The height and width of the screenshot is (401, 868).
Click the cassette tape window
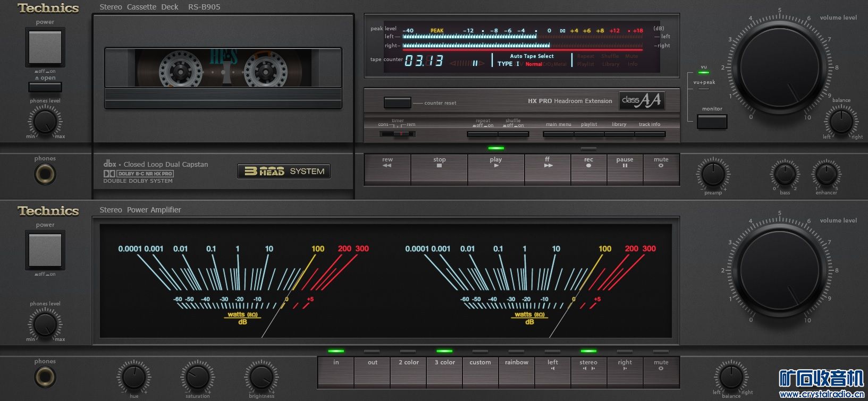(x=223, y=69)
